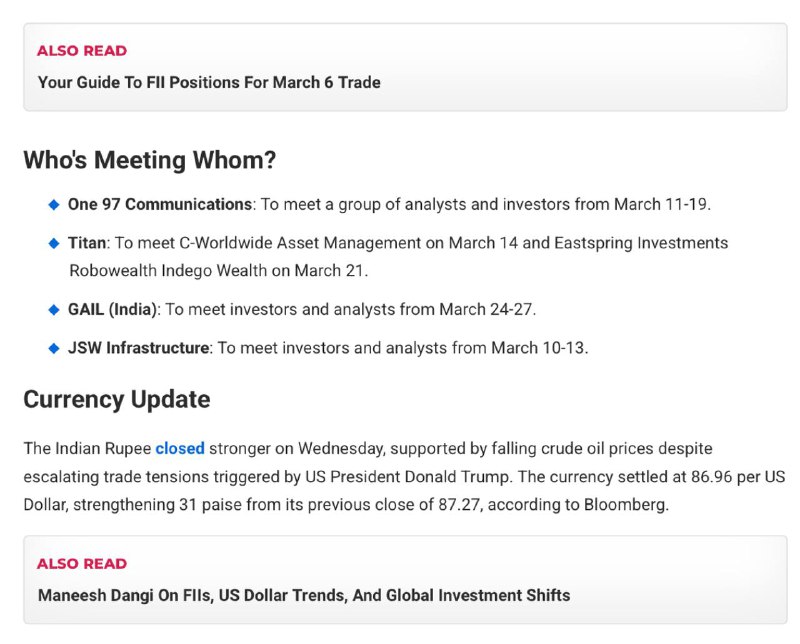The height and width of the screenshot is (644, 800).
Task: Click the top Also Read card box
Action: click(x=406, y=67)
